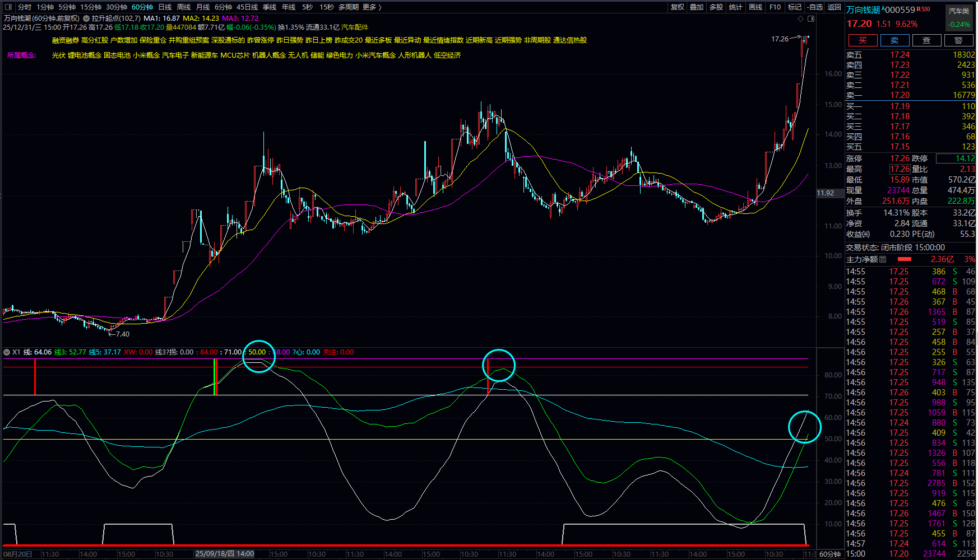Click the blue 卖 sell button
This screenshot has width=978, height=560.
[x=894, y=40]
